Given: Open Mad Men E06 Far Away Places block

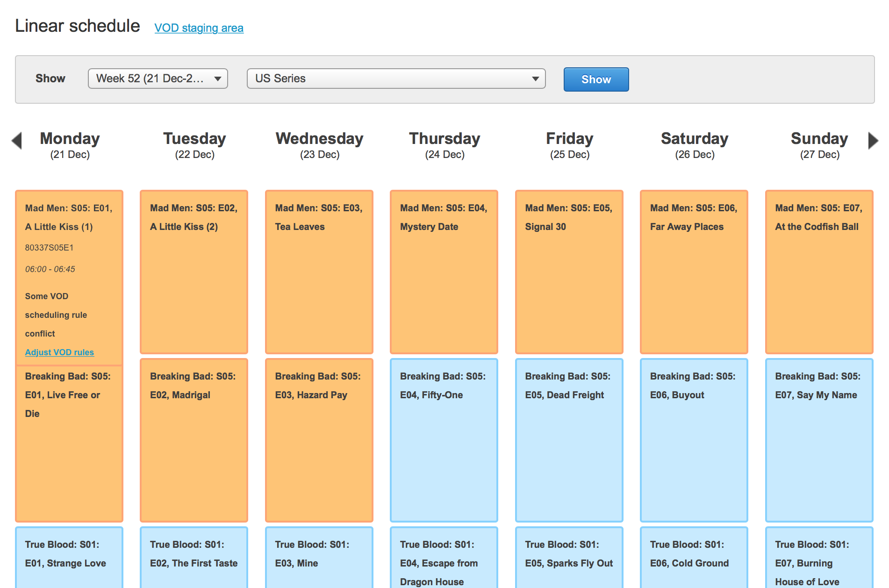Looking at the screenshot, I should click(694, 272).
